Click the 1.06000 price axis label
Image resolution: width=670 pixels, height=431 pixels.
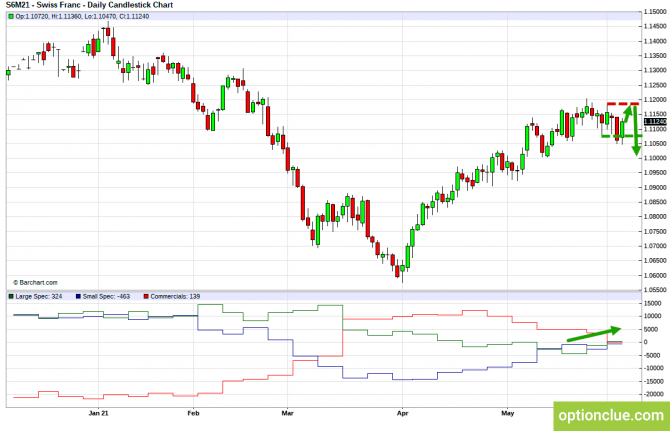tap(655, 276)
